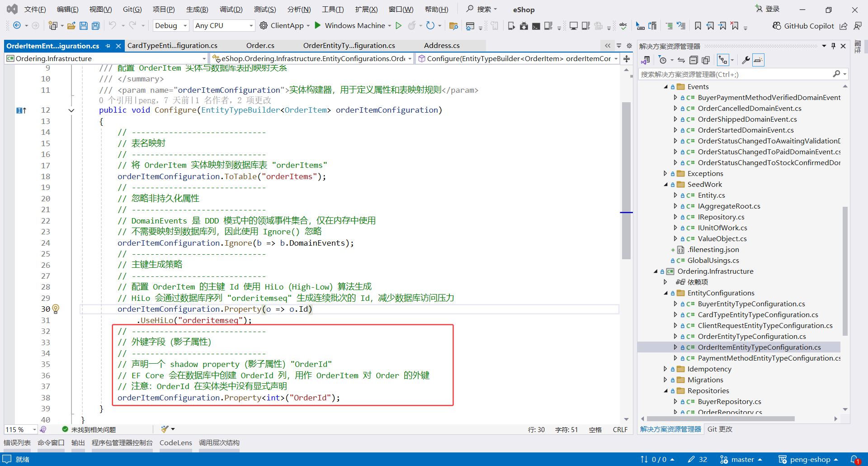Open the send feedback icon at top right
The image size is (868, 466).
858,26
